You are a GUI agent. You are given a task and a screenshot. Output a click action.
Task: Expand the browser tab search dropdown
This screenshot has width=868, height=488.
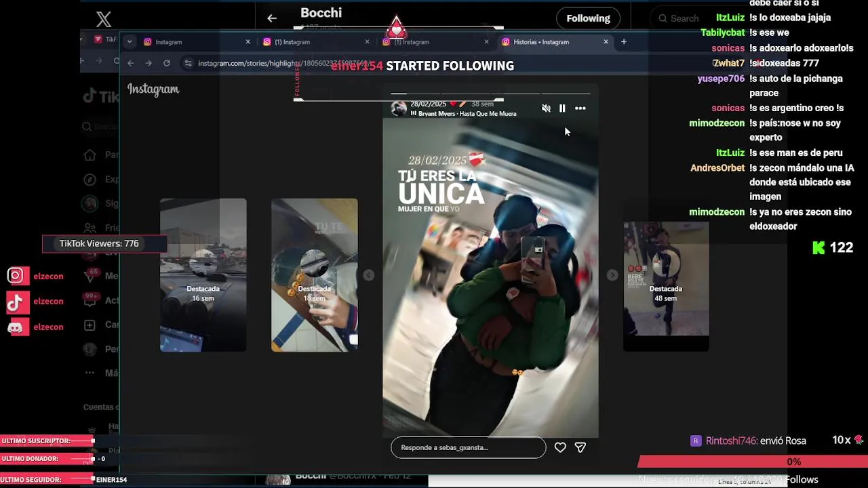(129, 42)
